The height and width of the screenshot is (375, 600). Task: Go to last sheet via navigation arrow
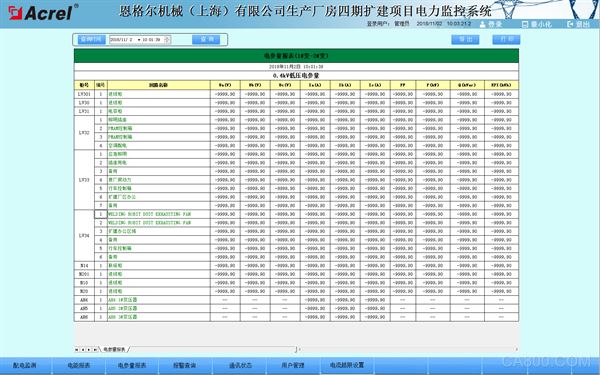click(x=95, y=350)
